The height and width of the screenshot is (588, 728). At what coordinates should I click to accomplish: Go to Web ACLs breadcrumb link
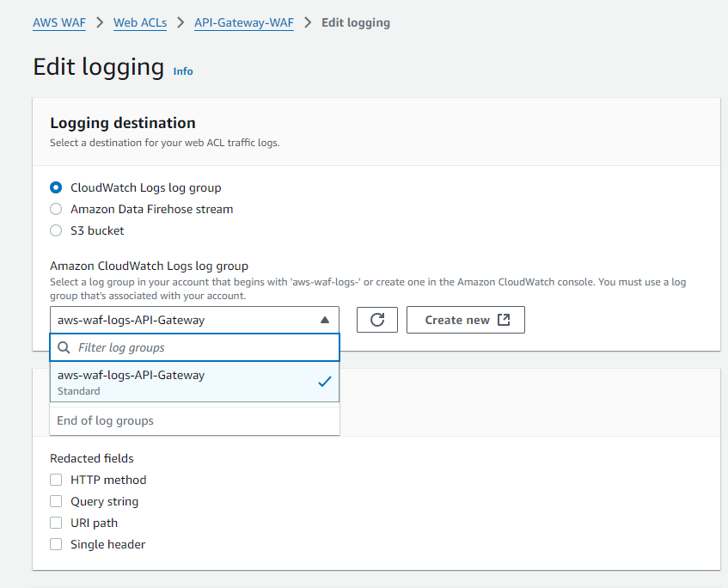click(x=140, y=22)
